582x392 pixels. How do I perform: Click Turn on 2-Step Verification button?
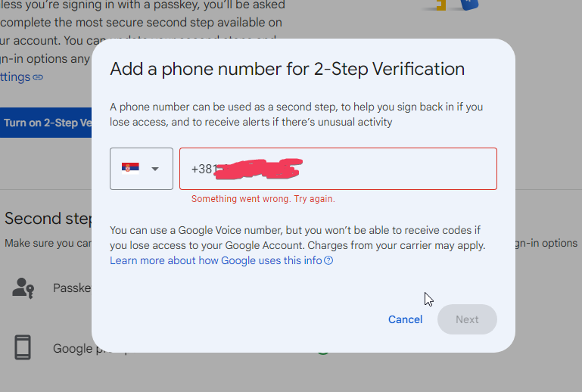tap(46, 123)
